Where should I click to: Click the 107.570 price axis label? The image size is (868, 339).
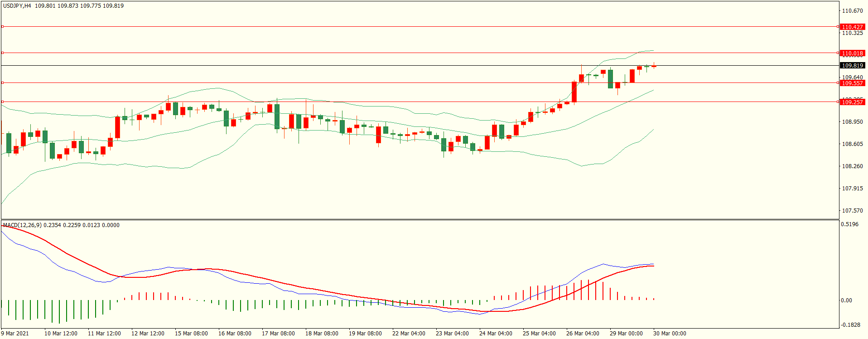852,211
